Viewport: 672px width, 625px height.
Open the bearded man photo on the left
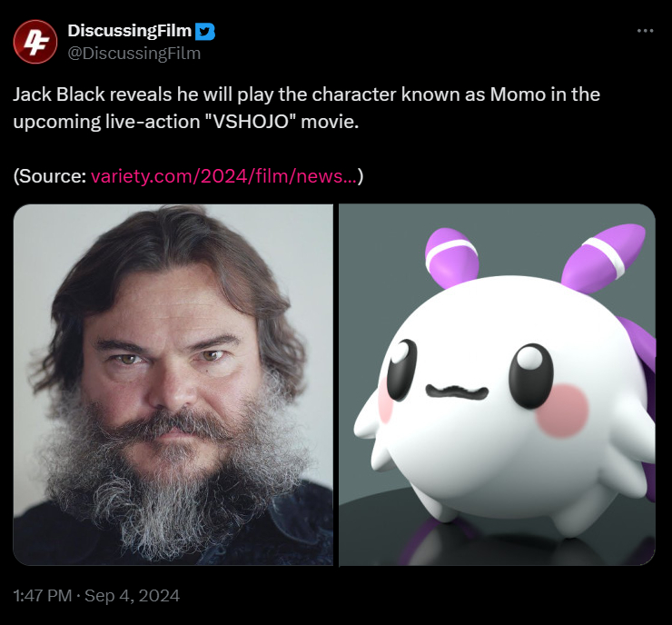coord(173,385)
